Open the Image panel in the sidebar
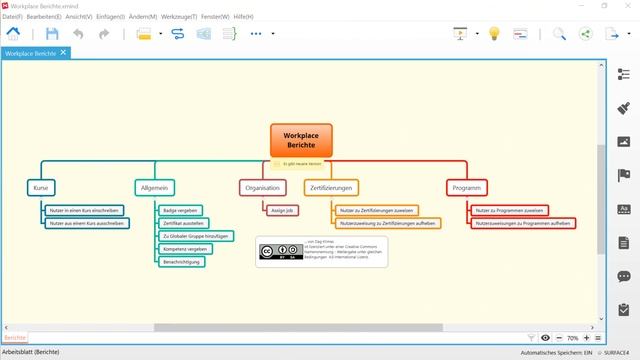 point(624,142)
